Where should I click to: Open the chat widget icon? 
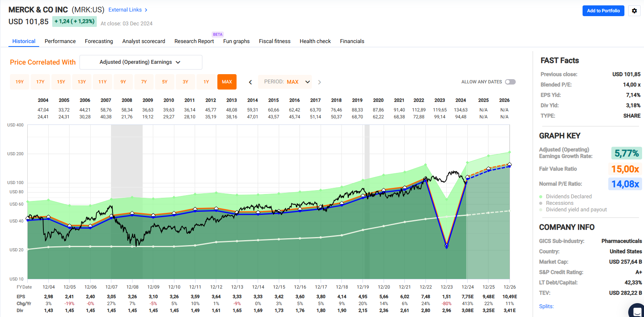(637, 310)
